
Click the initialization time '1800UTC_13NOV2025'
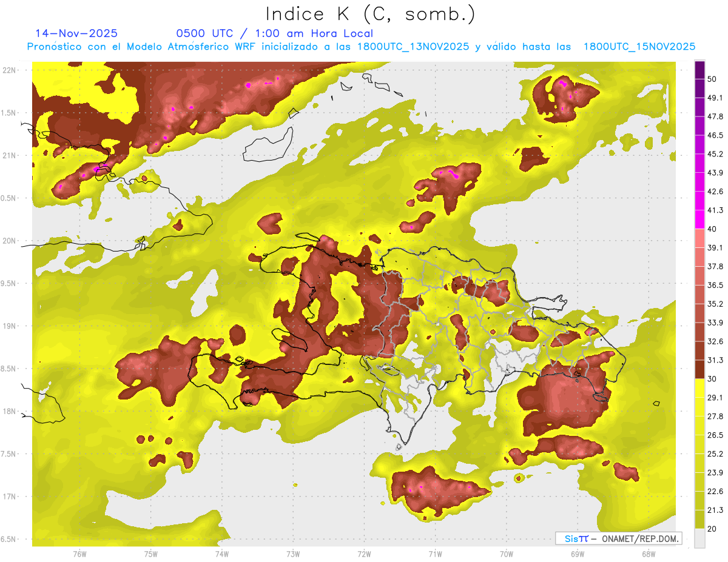(413, 47)
